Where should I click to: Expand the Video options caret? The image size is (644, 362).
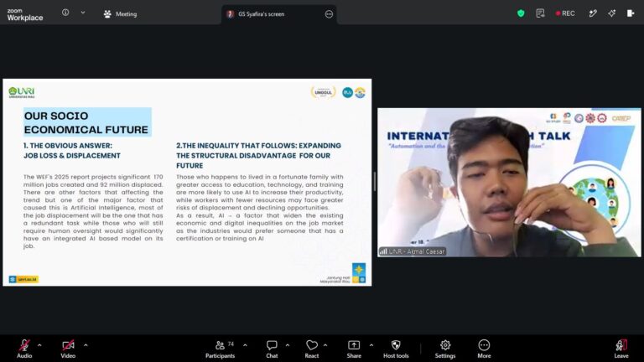[x=86, y=345]
